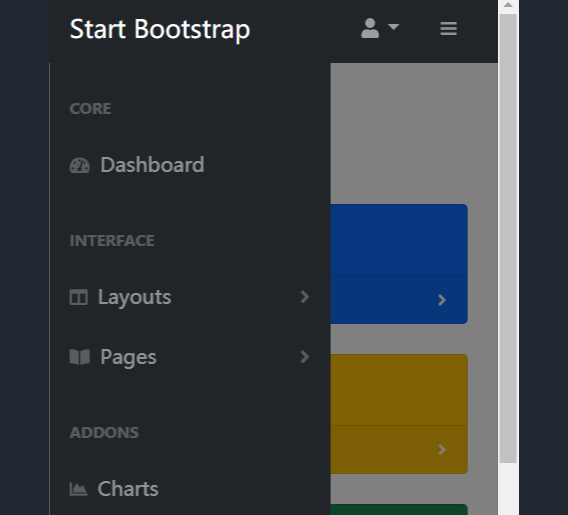This screenshot has width=568, height=515.
Task: Expand the Layouts chevron arrow
Action: pos(305,297)
